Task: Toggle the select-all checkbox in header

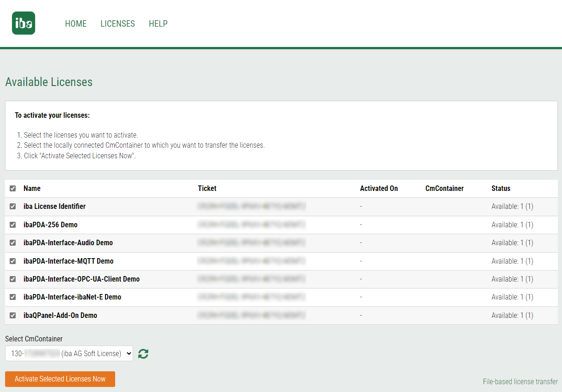Action: (12, 189)
